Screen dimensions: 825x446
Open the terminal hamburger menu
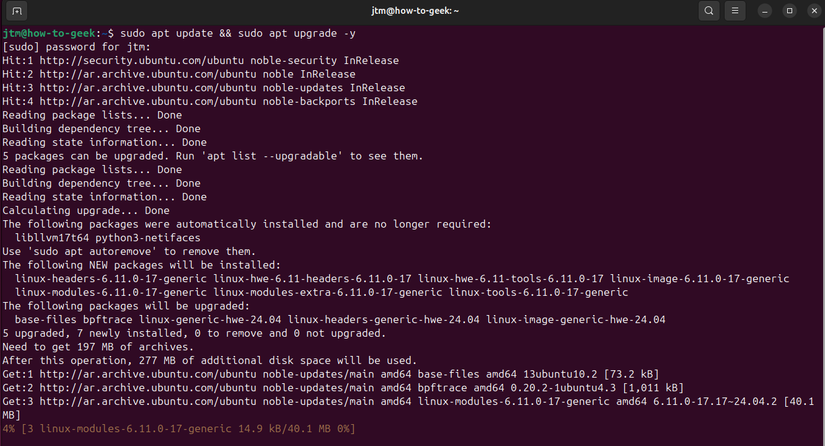(737, 11)
